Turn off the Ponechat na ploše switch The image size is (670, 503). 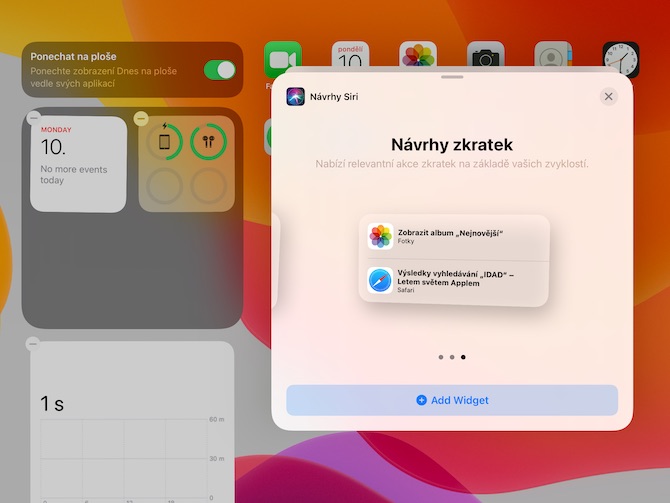(x=220, y=70)
